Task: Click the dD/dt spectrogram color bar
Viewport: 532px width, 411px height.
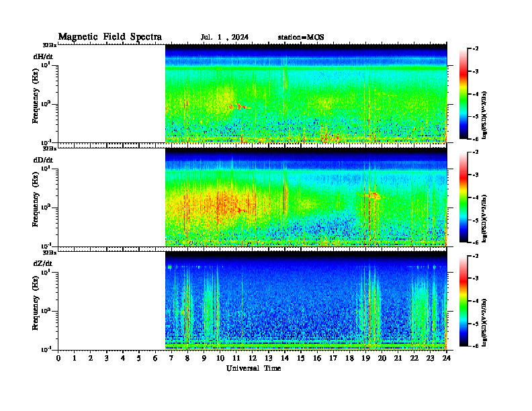Action: 463,197
